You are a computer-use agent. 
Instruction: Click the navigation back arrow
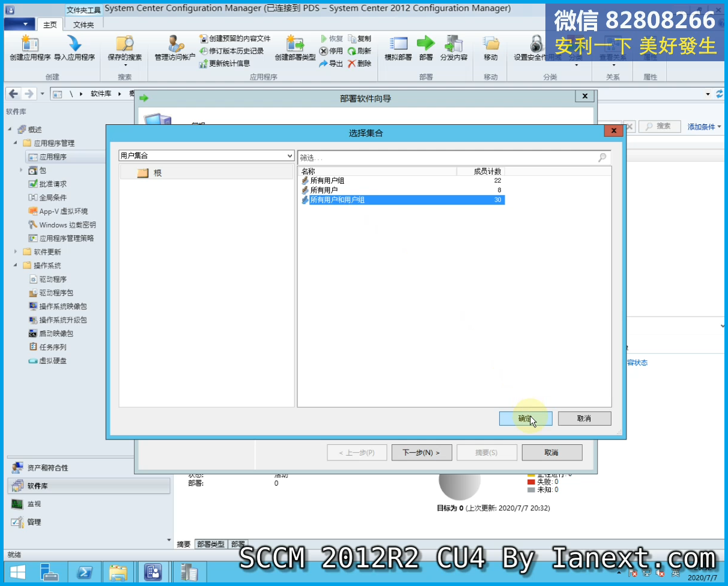pyautogui.click(x=13, y=94)
